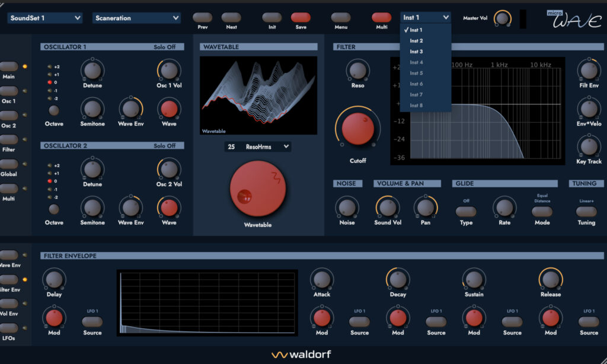Click the Noise level knob
Image resolution: width=607 pixels, height=364 pixels.
pyautogui.click(x=347, y=209)
